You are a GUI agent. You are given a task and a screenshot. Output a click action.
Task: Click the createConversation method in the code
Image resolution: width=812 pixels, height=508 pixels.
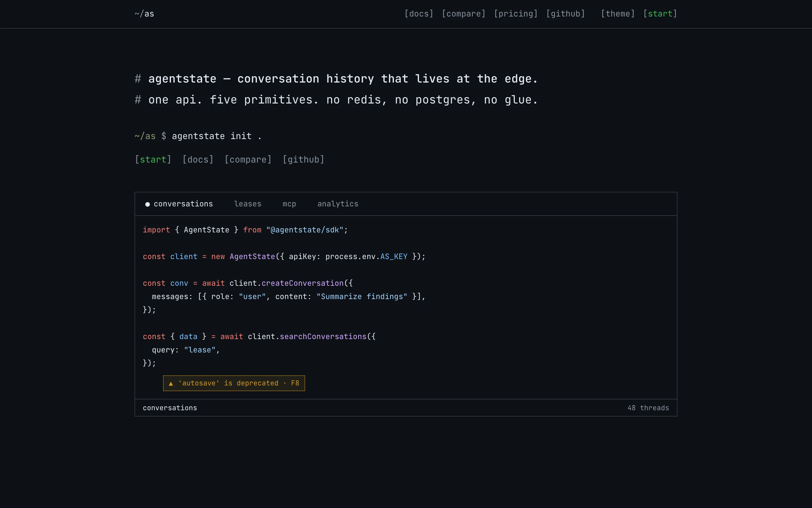(303, 283)
